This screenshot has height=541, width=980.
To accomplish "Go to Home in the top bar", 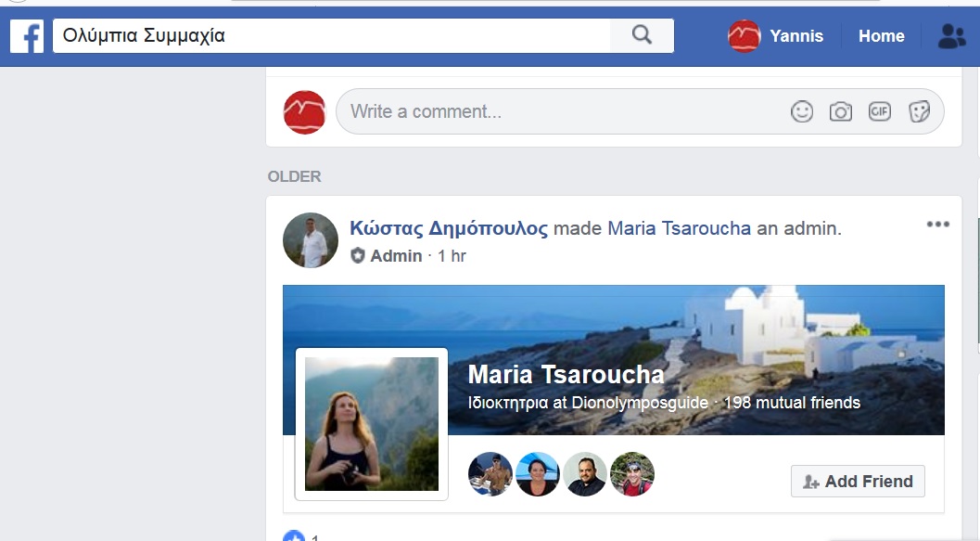I will [x=881, y=36].
